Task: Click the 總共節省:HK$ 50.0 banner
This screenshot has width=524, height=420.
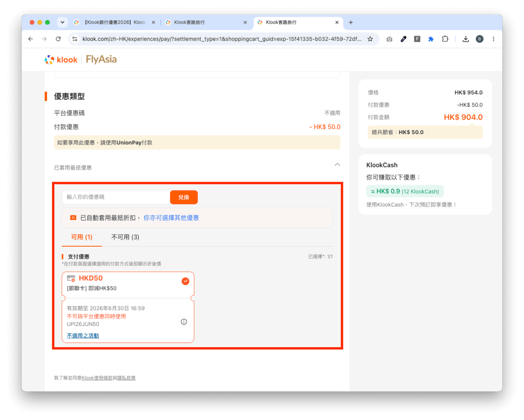Action: click(425, 132)
